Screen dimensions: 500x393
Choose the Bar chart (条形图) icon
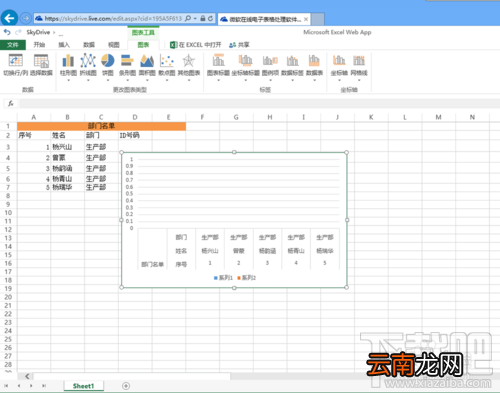(x=127, y=61)
